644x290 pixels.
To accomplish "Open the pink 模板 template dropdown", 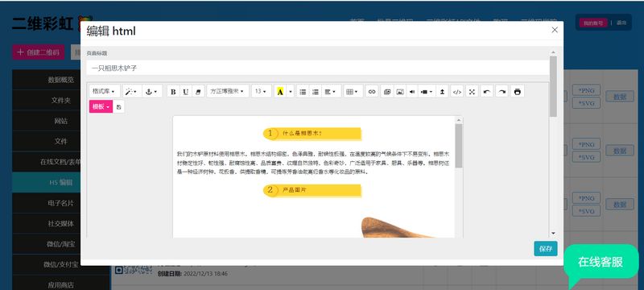I will [101, 107].
